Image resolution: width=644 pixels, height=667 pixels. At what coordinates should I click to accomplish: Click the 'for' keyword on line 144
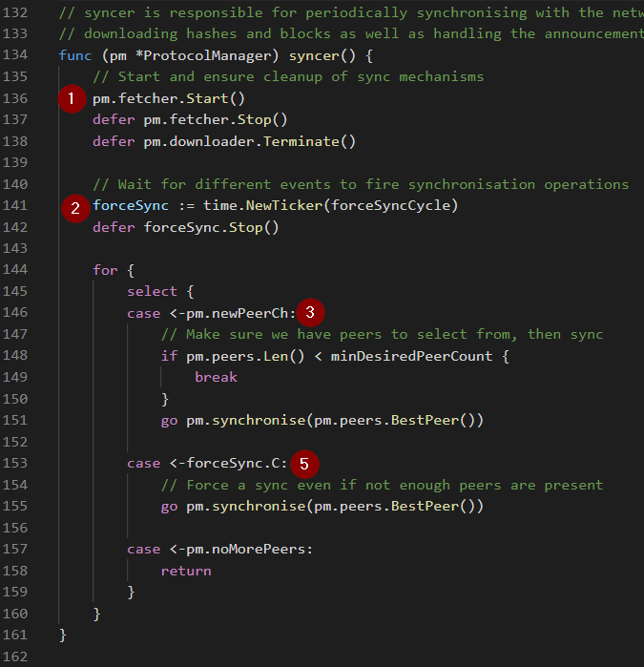coord(105,270)
